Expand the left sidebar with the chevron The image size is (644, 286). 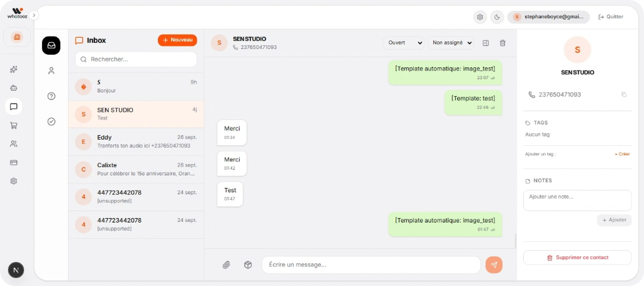click(x=35, y=15)
